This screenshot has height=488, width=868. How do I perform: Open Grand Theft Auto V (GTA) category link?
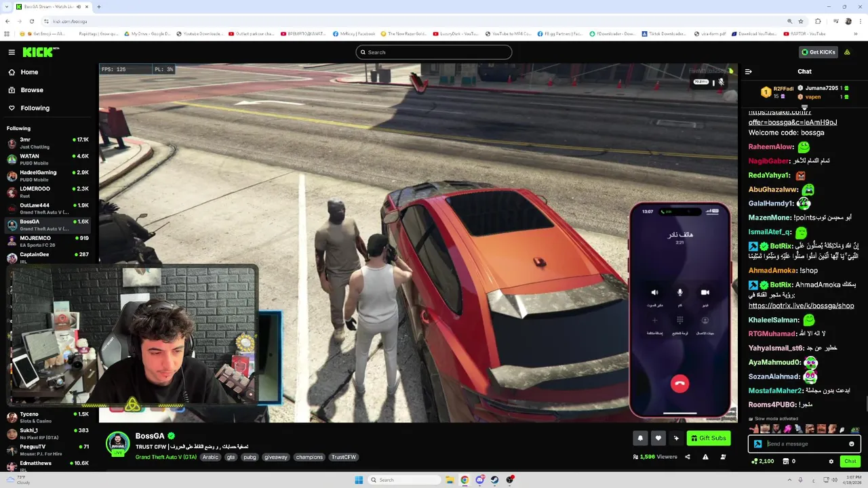click(x=165, y=457)
